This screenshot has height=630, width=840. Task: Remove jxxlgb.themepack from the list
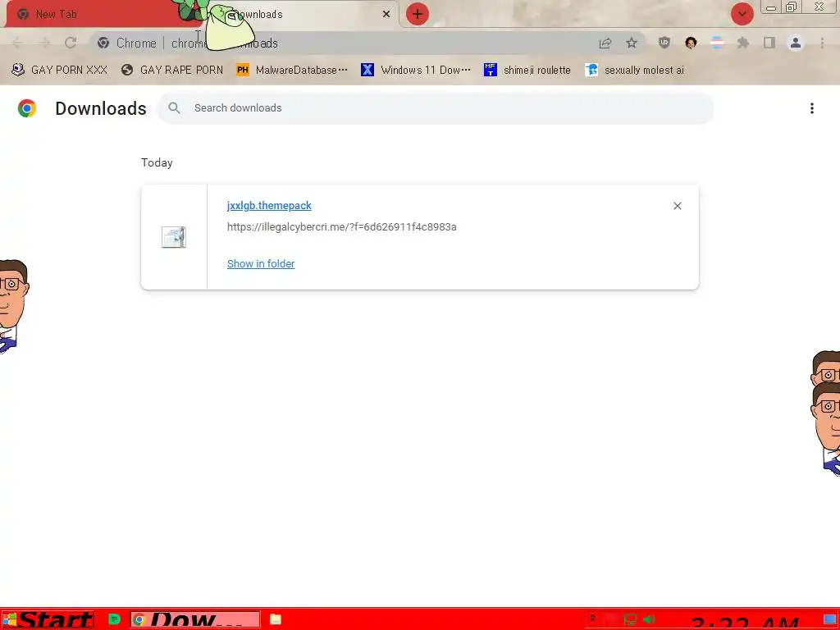pyautogui.click(x=677, y=206)
